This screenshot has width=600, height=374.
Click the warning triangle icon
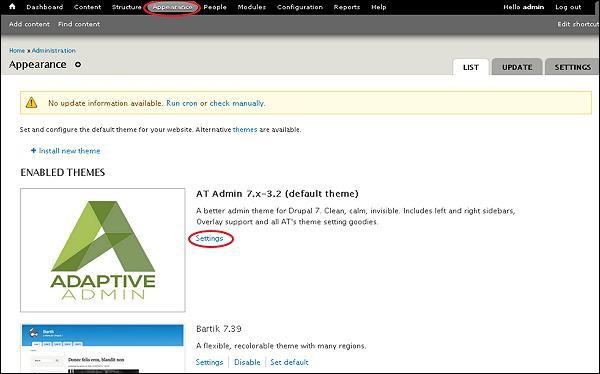pyautogui.click(x=31, y=103)
